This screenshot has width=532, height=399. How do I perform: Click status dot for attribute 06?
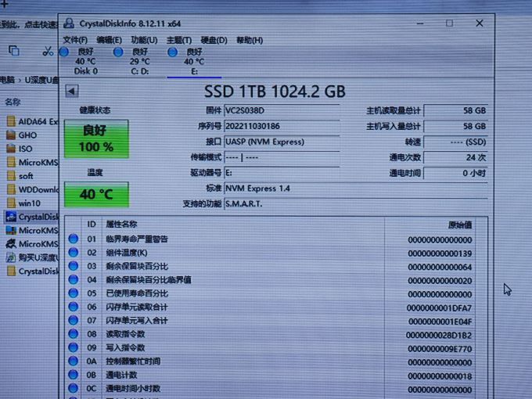74,307
